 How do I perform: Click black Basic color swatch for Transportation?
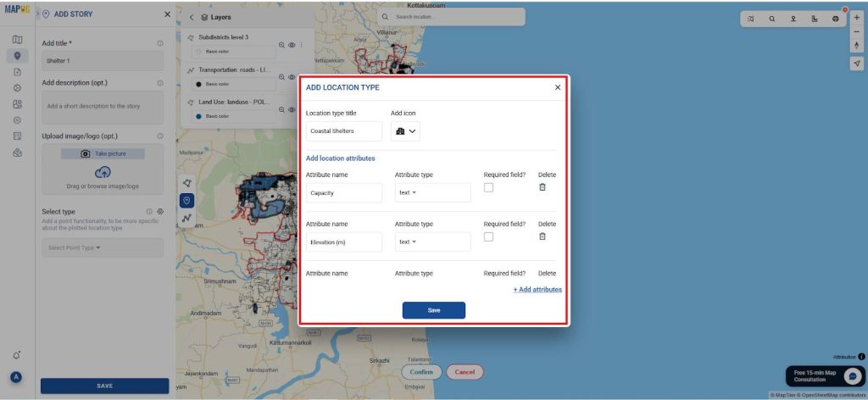point(198,84)
